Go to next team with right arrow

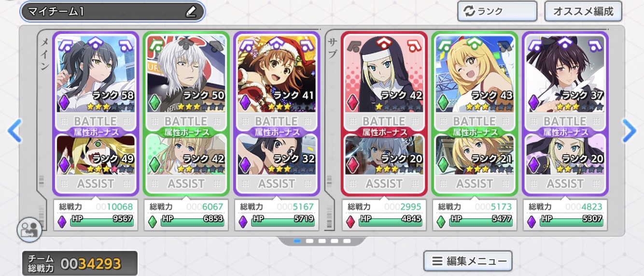point(629,131)
